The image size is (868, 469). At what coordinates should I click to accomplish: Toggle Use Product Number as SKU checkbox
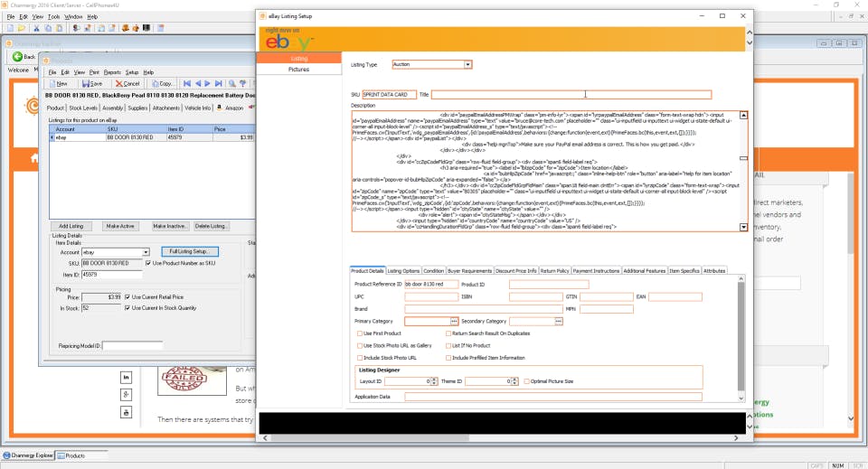pyautogui.click(x=147, y=263)
